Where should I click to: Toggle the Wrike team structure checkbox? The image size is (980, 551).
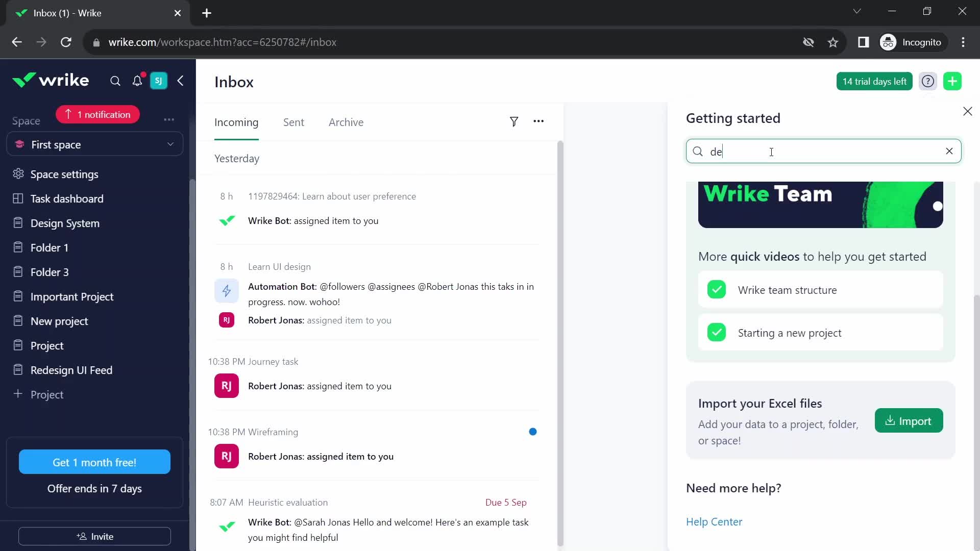tap(717, 290)
